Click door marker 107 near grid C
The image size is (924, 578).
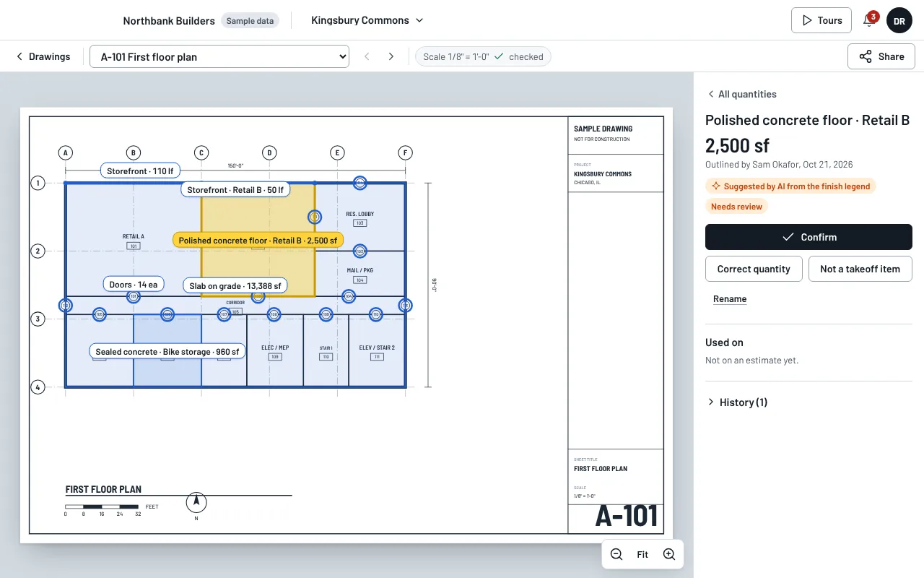[x=224, y=314]
